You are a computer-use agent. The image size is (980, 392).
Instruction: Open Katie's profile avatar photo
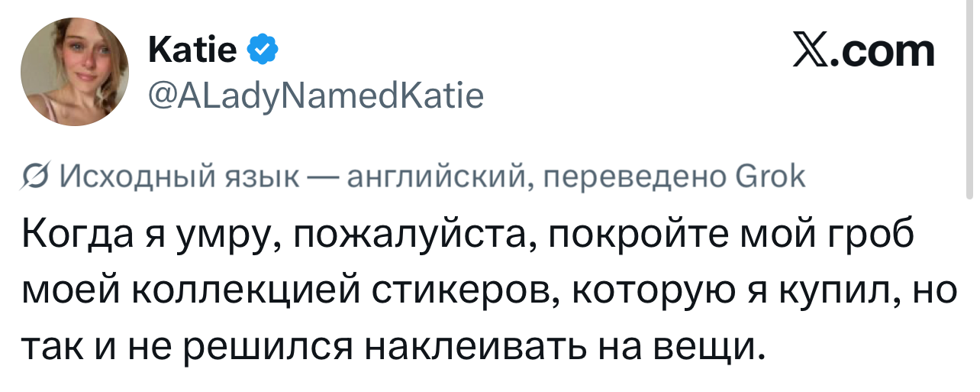(75, 72)
